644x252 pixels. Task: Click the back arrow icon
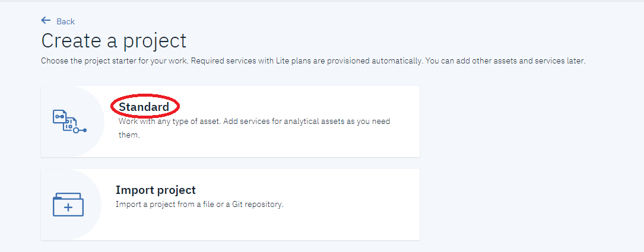point(46,21)
